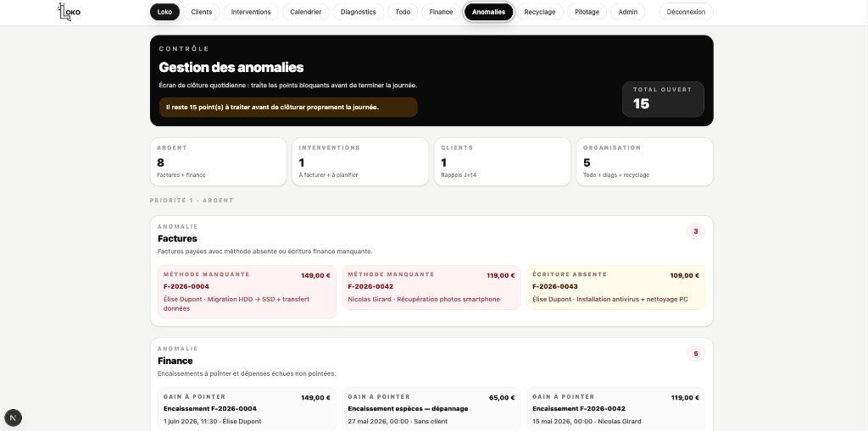
Task: Go to the Clients tab
Action: click(x=202, y=12)
